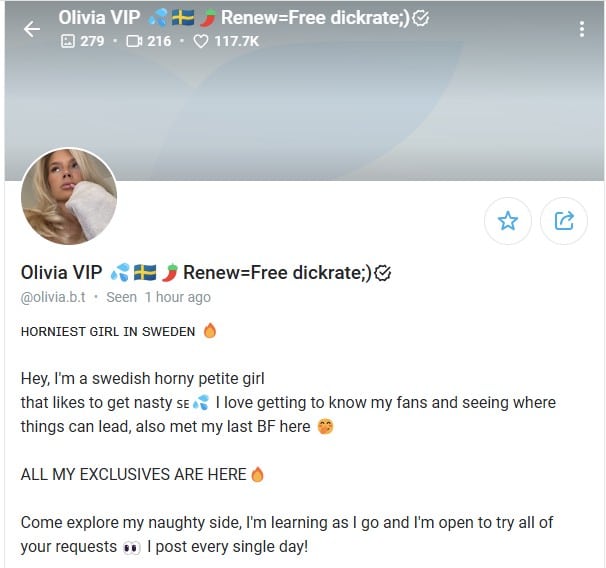Click the Seen 1 hour ago status
The height and width of the screenshot is (568, 606).
[158, 297]
